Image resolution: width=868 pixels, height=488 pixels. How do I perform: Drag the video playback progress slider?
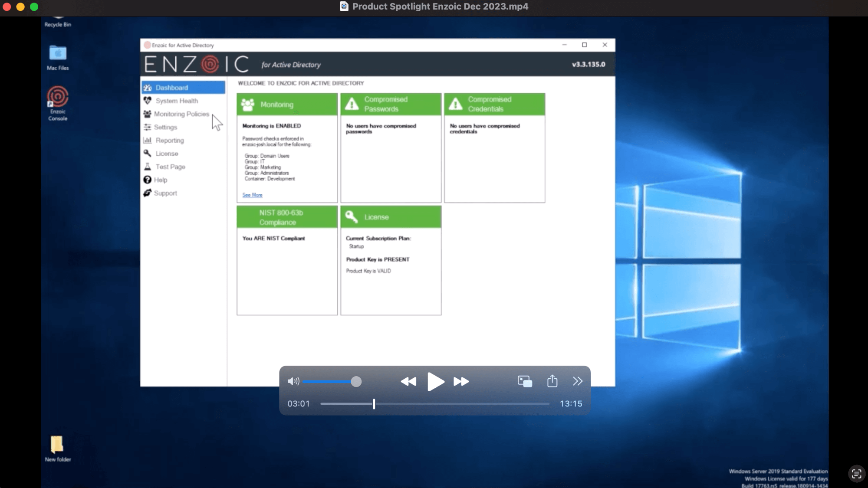point(374,404)
